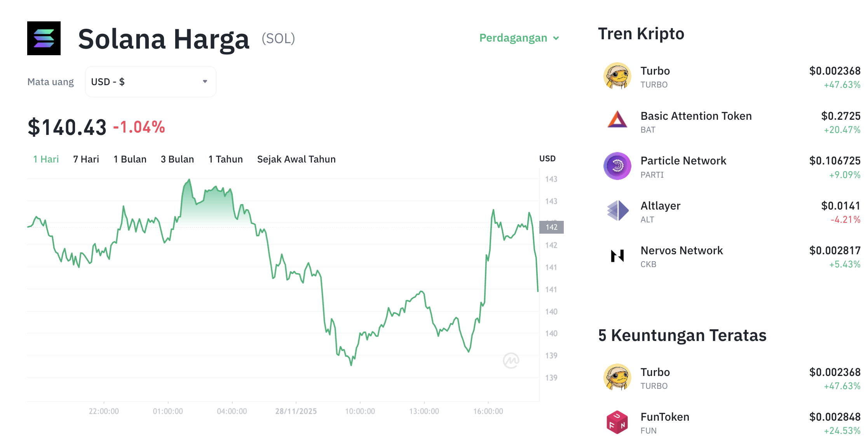The image size is (868, 444).
Task: Click the FunToken cube icon
Action: coord(617,422)
